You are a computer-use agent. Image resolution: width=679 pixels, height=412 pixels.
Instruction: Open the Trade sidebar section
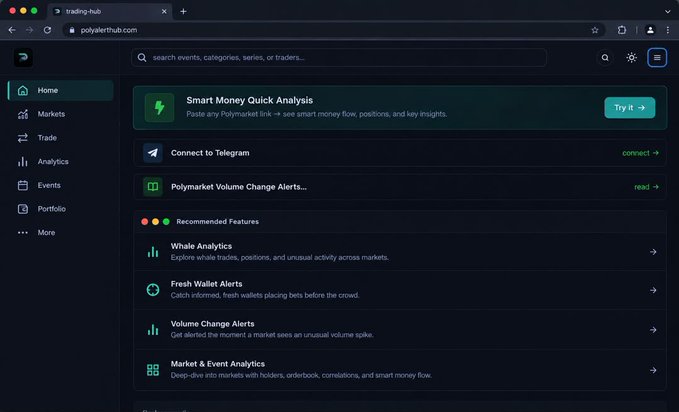[61, 138]
